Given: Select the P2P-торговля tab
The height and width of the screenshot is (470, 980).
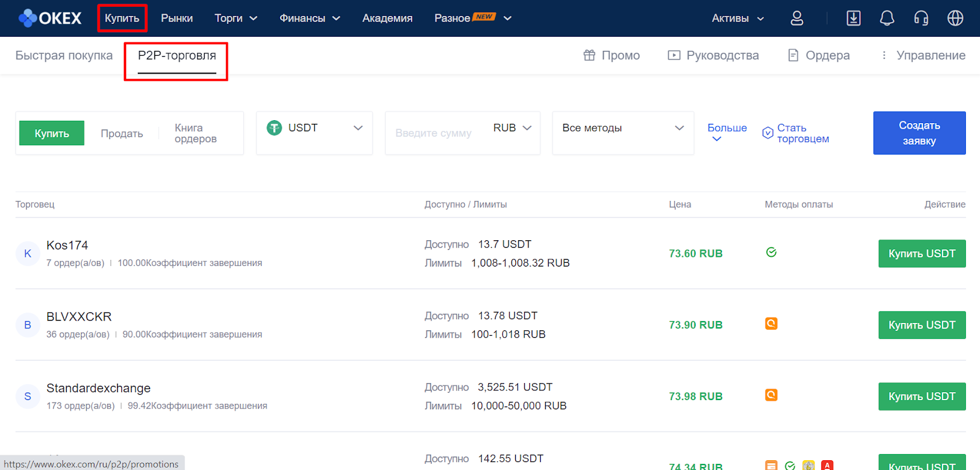Looking at the screenshot, I should (x=177, y=55).
